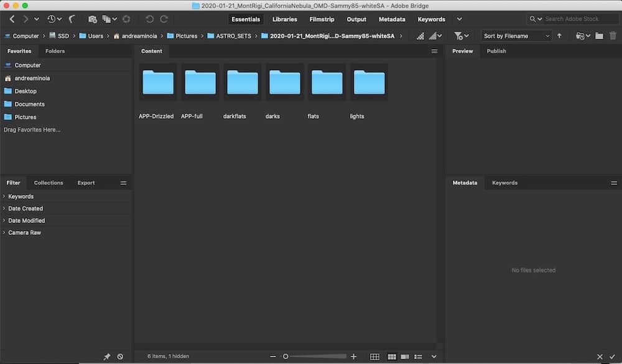This screenshot has height=364, width=622.
Task: Select the lights folder
Action: [369, 83]
